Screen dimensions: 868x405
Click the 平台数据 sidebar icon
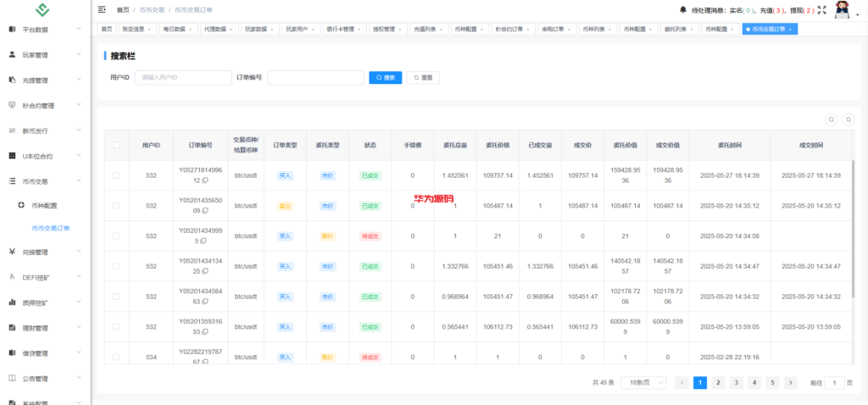tap(12, 29)
